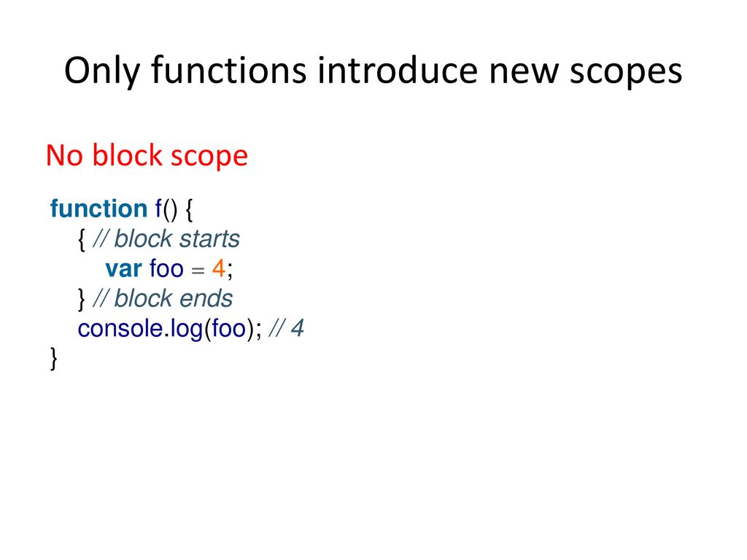This screenshot has width=747, height=560.
Task: Select the 'function' keyword in the code
Action: coord(99,209)
